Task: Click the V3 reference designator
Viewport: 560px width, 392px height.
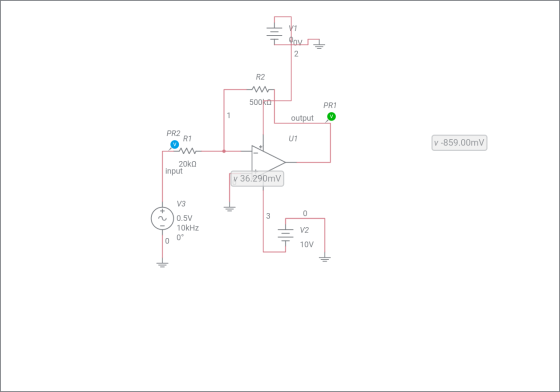Action: 181,204
